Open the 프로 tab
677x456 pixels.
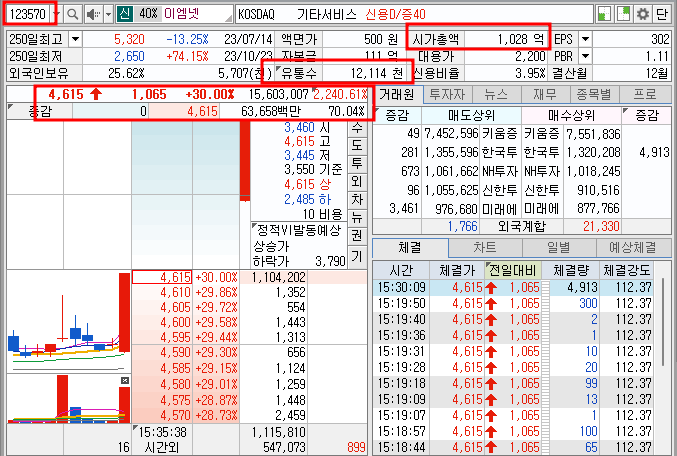pos(645,94)
